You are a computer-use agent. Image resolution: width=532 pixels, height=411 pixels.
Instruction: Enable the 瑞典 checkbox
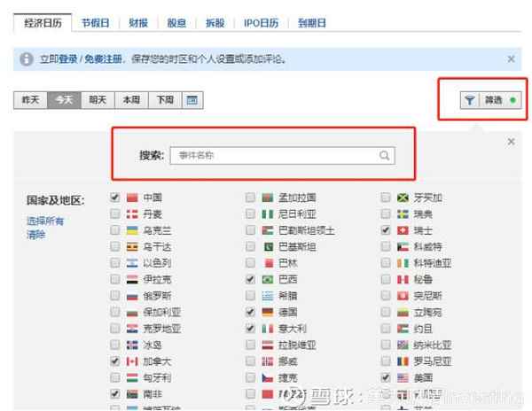(386, 213)
